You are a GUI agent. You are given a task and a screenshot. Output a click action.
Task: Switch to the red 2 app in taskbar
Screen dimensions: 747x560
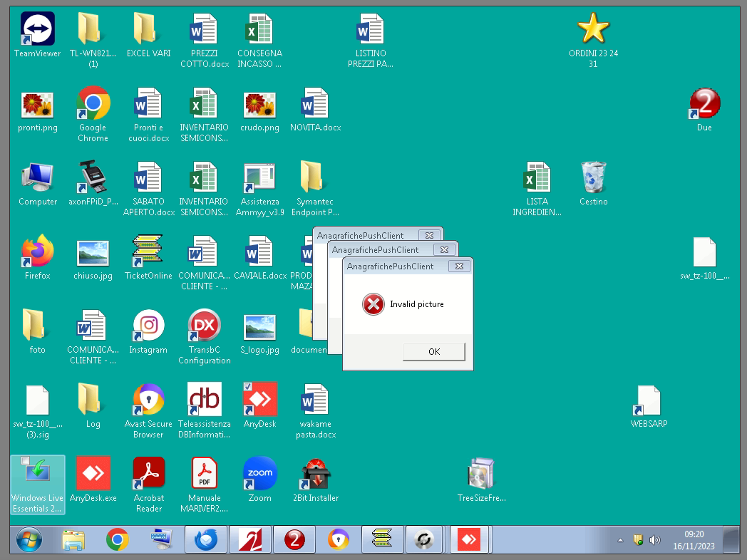[294, 540]
